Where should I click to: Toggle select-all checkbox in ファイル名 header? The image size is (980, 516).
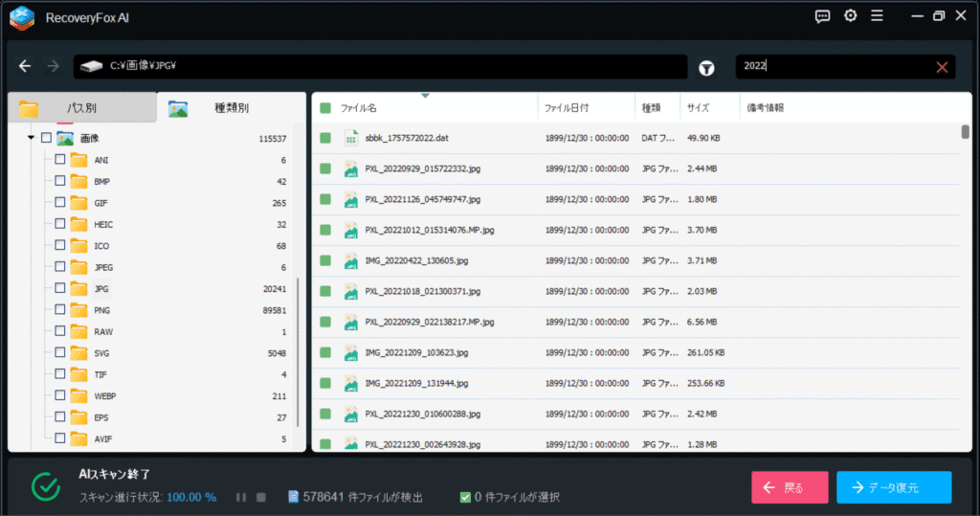(x=325, y=108)
